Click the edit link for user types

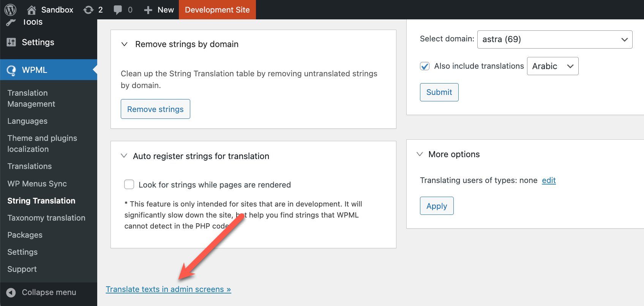click(549, 180)
